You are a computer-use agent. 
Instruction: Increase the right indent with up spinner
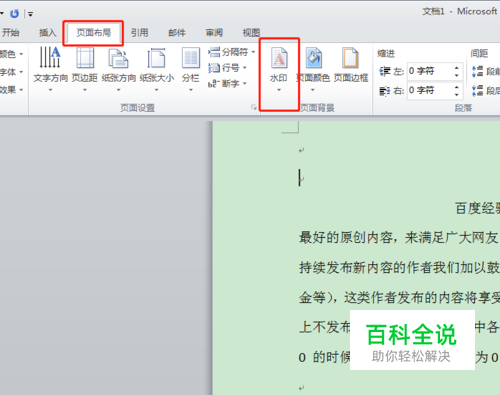(457, 87)
